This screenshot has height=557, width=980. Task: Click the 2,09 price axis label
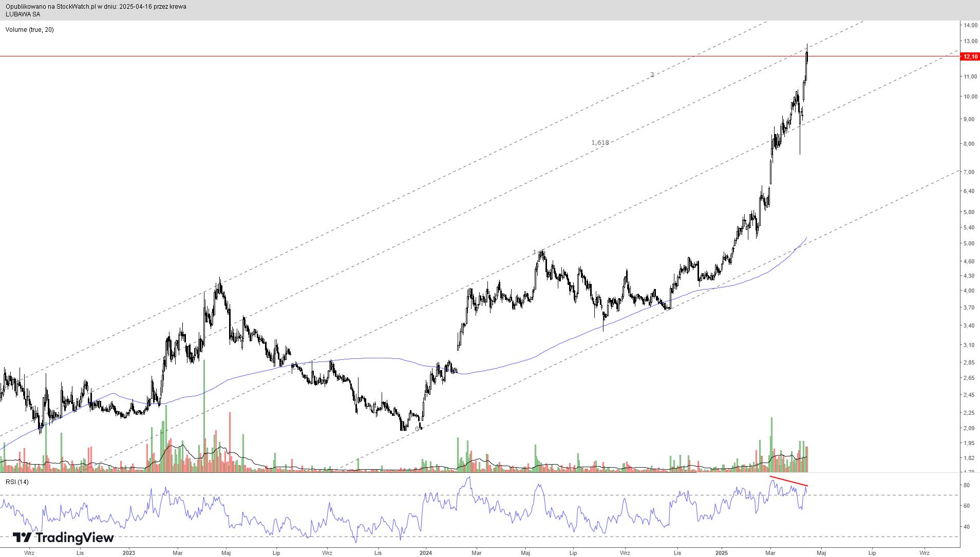969,428
